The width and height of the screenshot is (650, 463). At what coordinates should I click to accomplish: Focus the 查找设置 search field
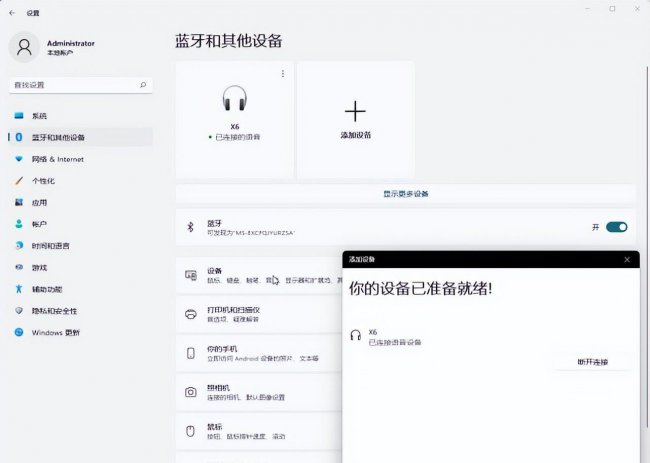pyautogui.click(x=80, y=85)
